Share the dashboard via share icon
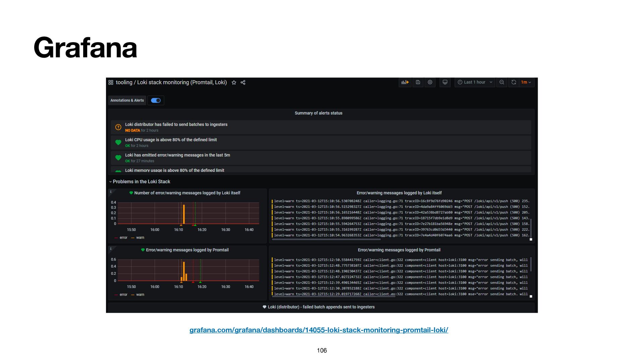The height and width of the screenshot is (362, 644). coord(243,82)
